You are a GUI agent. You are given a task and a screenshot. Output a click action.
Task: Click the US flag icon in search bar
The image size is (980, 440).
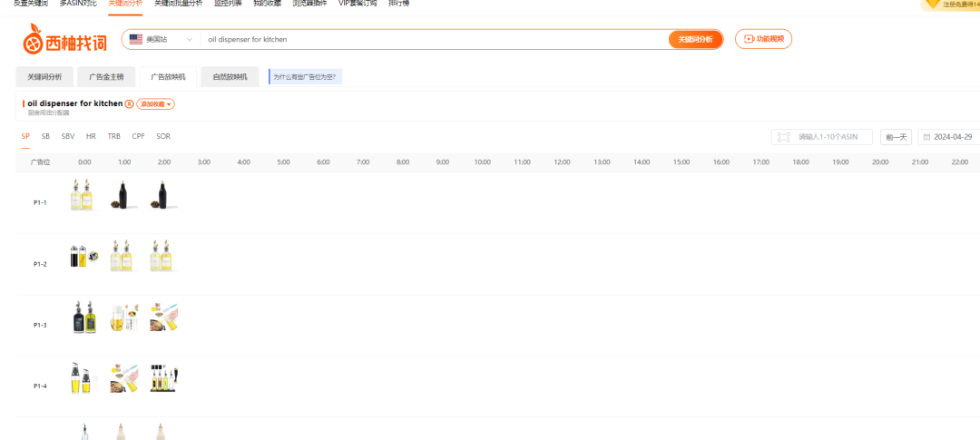click(136, 39)
